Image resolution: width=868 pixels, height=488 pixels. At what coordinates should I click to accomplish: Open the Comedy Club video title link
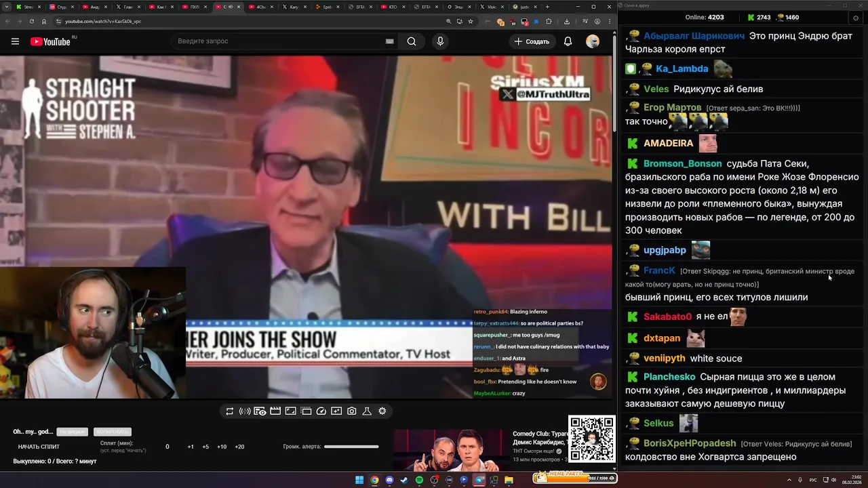540,438
